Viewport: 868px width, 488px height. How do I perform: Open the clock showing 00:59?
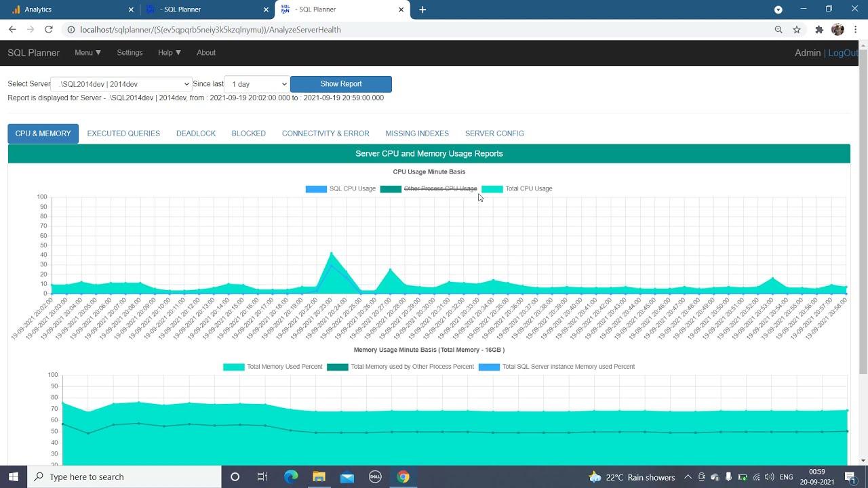tap(816, 477)
